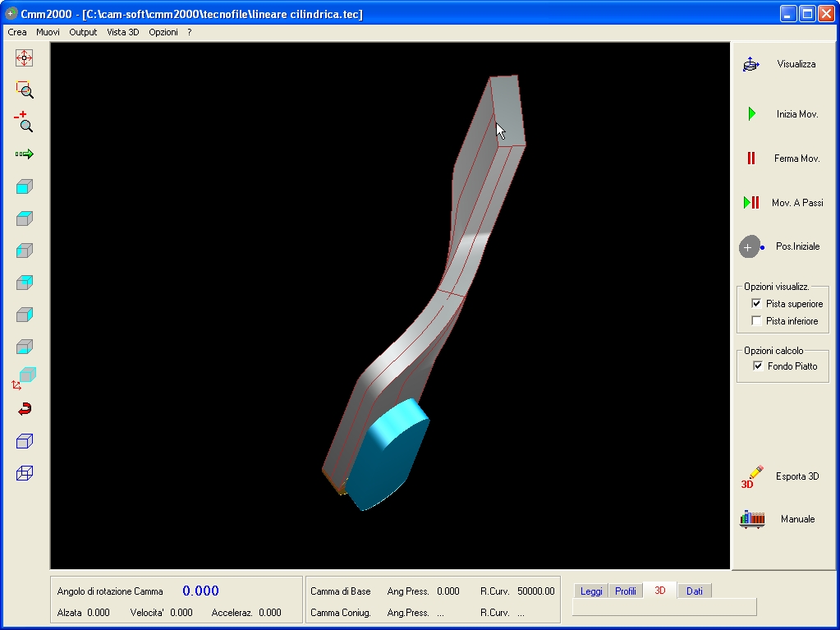Enable shaded solid cube display mode

(x=25, y=441)
